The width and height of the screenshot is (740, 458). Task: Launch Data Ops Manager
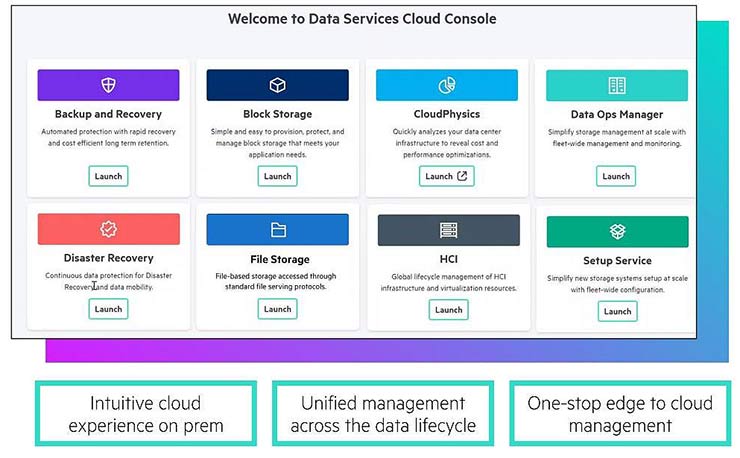616,176
